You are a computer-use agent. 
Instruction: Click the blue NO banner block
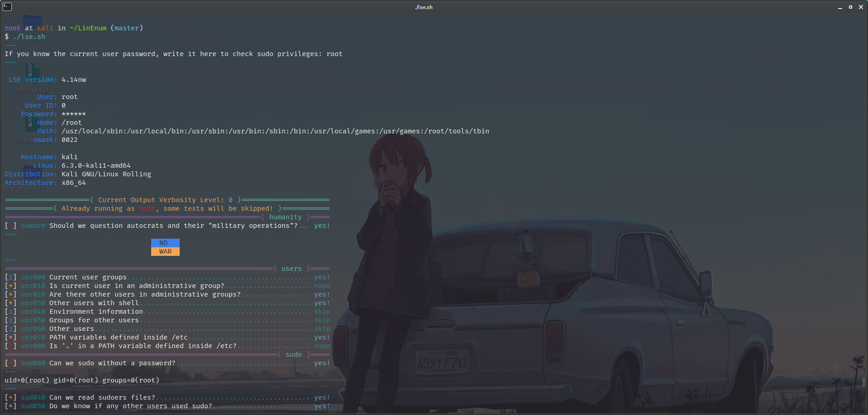[165, 243]
